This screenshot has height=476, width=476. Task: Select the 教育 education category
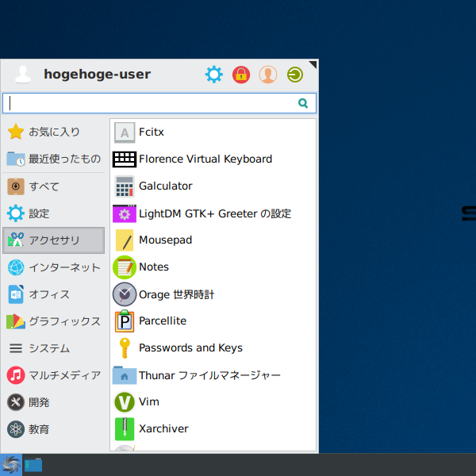pos(53,429)
